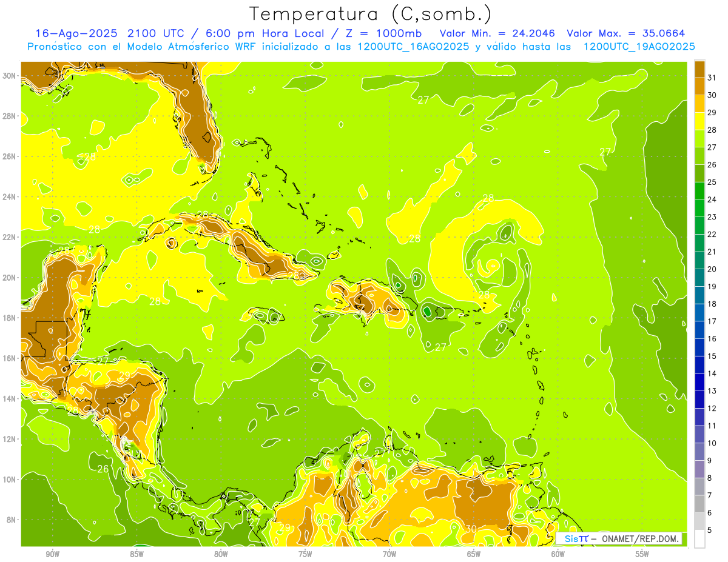Image resolution: width=728 pixels, height=562 pixels.
Task: Click the 8N latitude axis label
Action: pyautogui.click(x=12, y=520)
